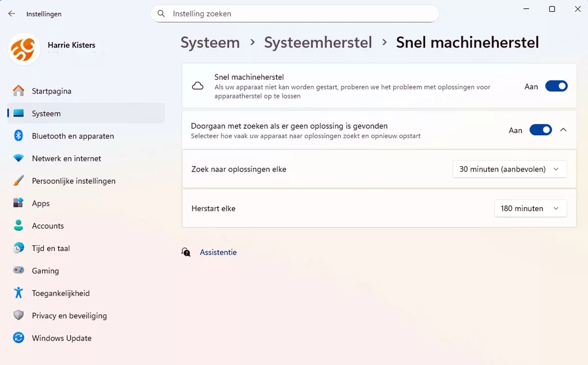588x365 pixels.
Task: Click the Windows Update sync icon
Action: pos(19,338)
